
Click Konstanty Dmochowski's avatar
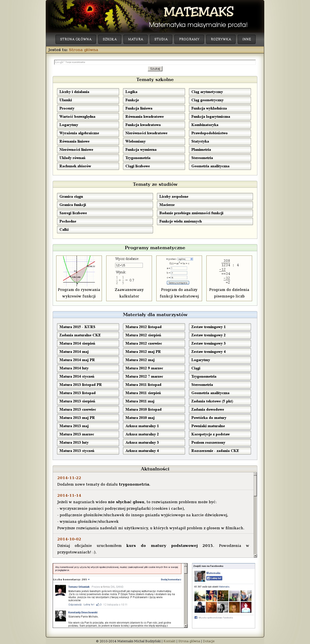click(60, 616)
